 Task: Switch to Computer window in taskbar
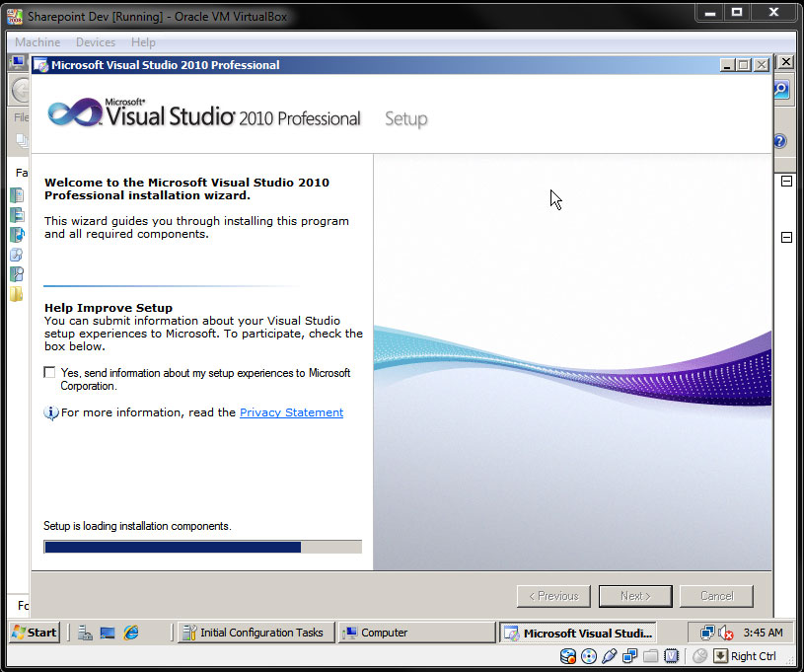pos(416,633)
